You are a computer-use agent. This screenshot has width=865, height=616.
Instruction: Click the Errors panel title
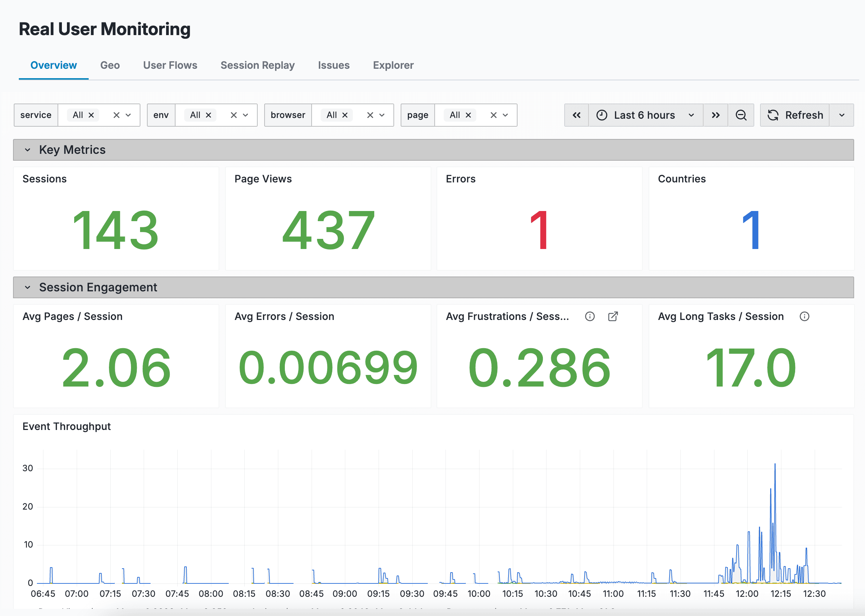coord(460,179)
